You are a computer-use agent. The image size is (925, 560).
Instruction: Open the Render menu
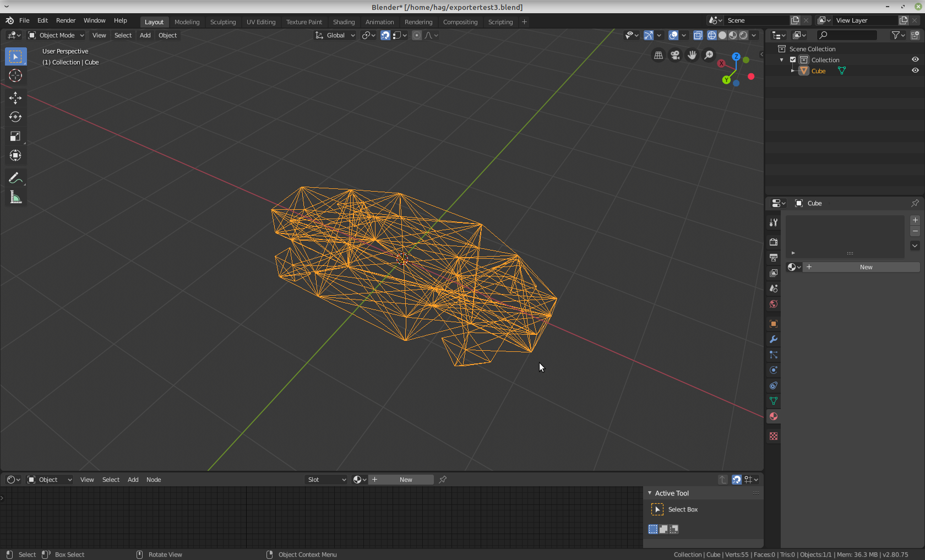point(66,20)
